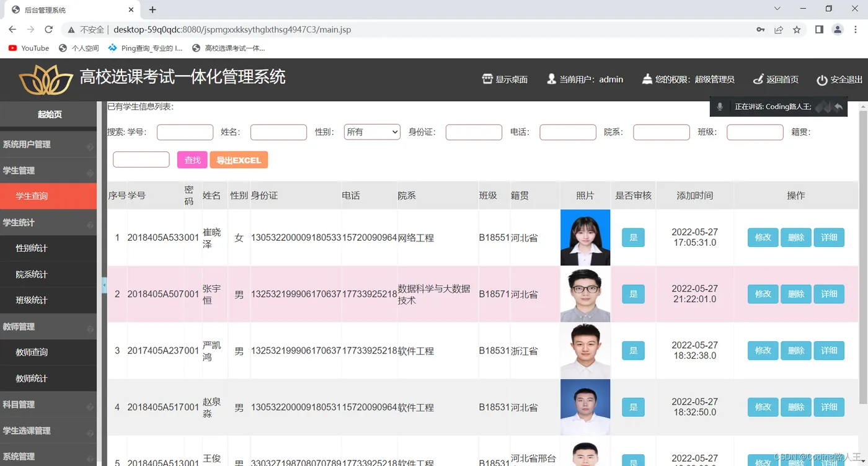The height and width of the screenshot is (466, 868).
Task: Click the not-secure warning icon
Action: (x=70, y=29)
